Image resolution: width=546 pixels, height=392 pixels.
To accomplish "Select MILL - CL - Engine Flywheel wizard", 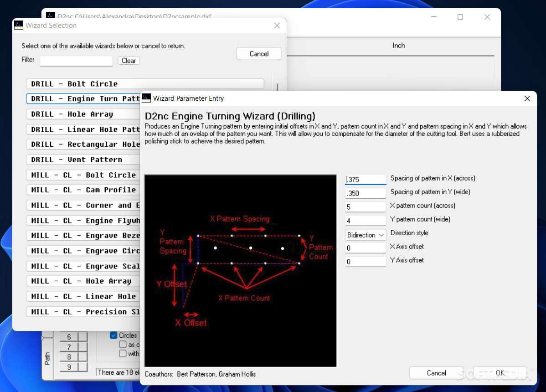I will [83, 221].
